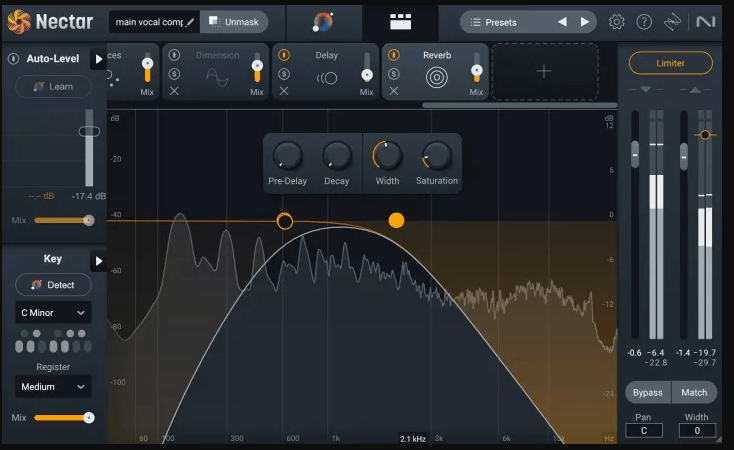
Task: Open help question mark icon
Action: coord(644,22)
